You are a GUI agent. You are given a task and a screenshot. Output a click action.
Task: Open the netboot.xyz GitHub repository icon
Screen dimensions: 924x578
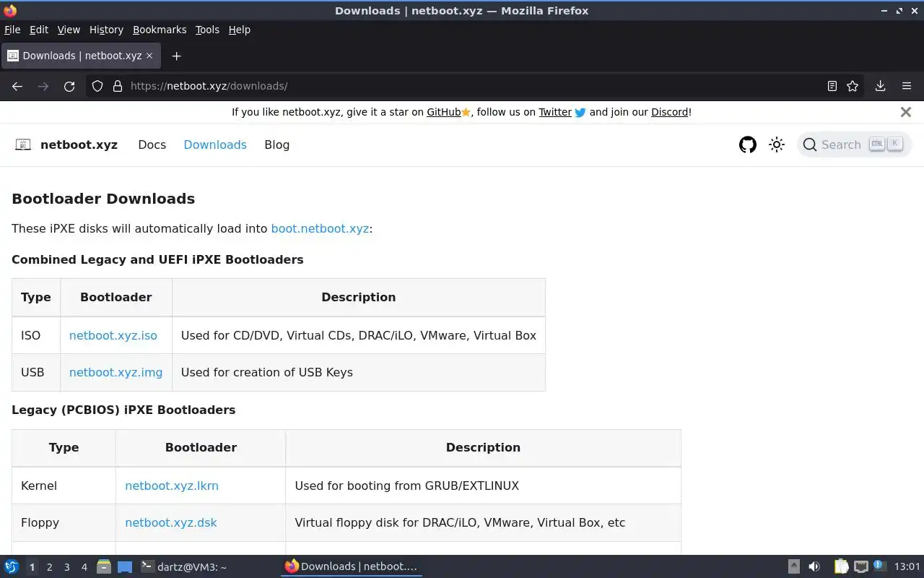748,144
